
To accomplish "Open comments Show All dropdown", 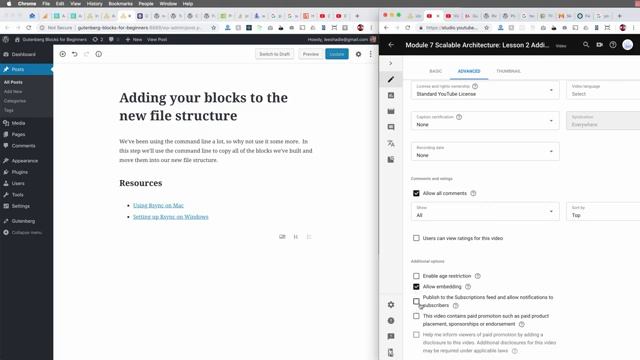I will click(485, 211).
